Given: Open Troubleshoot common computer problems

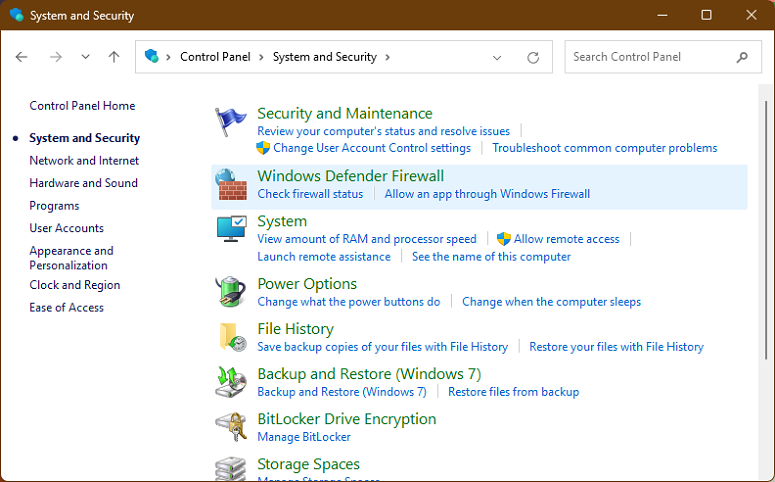Looking at the screenshot, I should click(x=605, y=148).
